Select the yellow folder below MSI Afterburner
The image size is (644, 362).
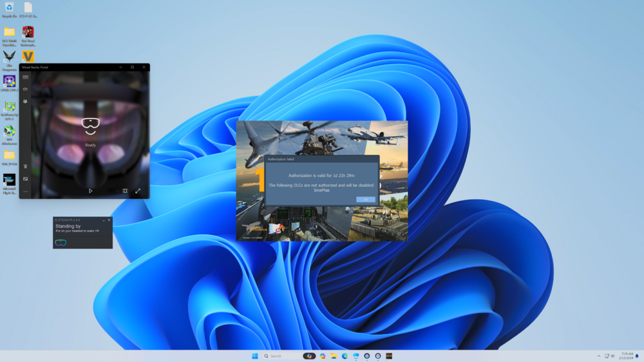tap(9, 157)
